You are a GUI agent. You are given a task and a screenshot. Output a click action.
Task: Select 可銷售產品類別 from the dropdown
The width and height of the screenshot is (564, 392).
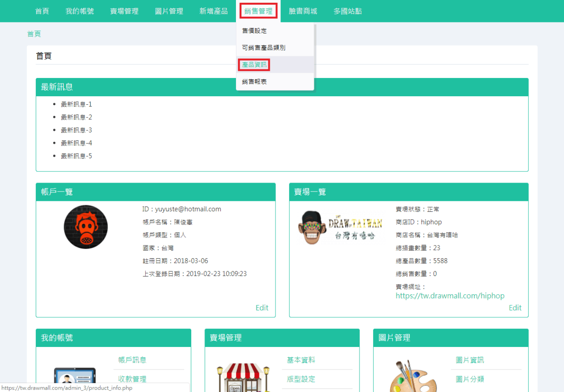click(263, 47)
